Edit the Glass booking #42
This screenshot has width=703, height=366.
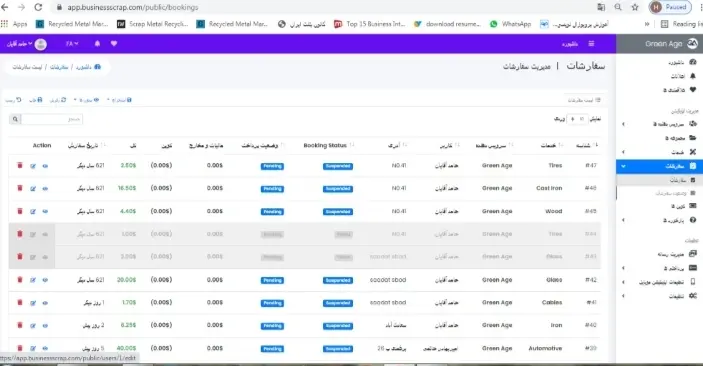(33, 280)
